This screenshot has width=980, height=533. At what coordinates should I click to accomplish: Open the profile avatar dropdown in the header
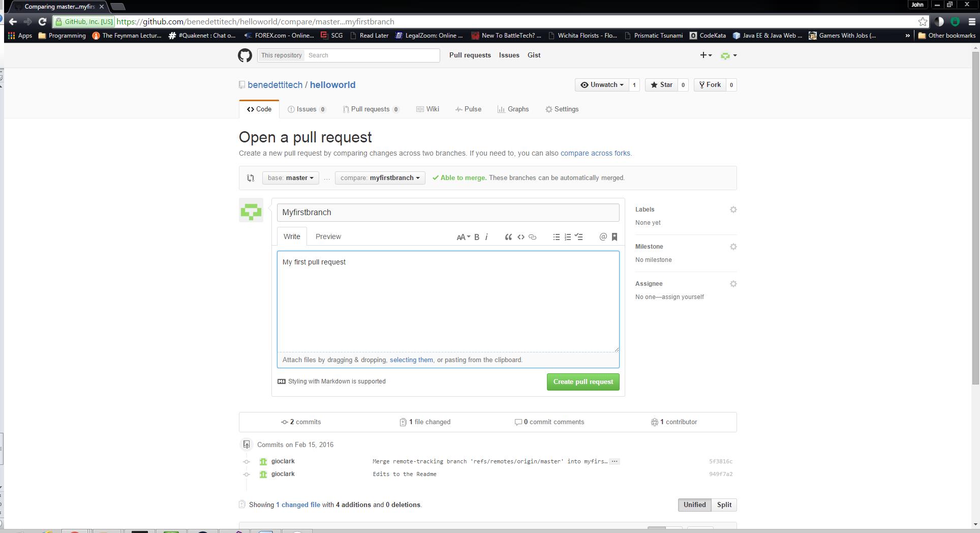[729, 55]
